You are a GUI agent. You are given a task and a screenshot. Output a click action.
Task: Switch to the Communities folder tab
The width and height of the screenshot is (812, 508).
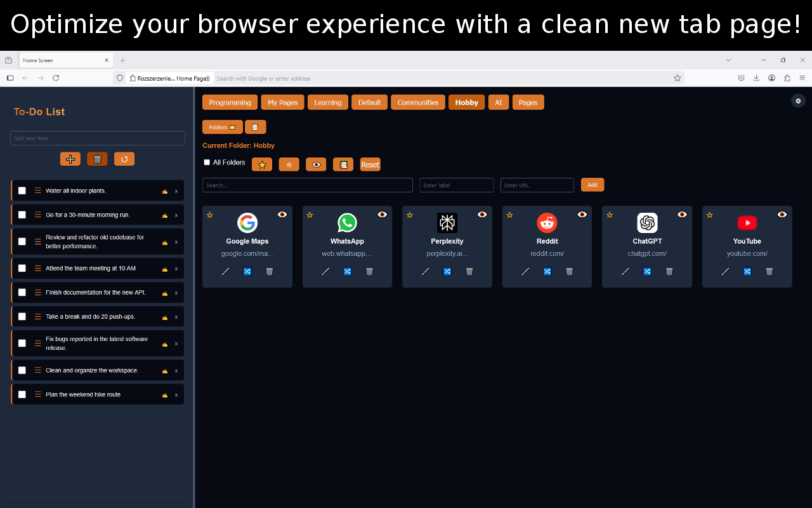(x=418, y=102)
